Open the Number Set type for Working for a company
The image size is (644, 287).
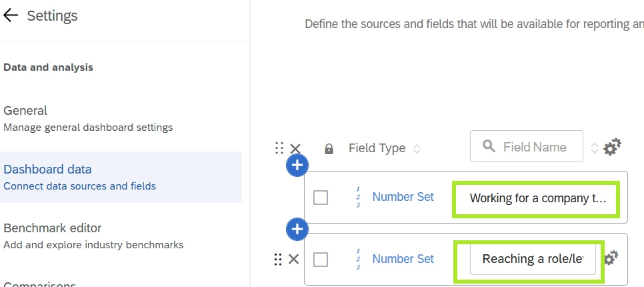[x=403, y=197]
